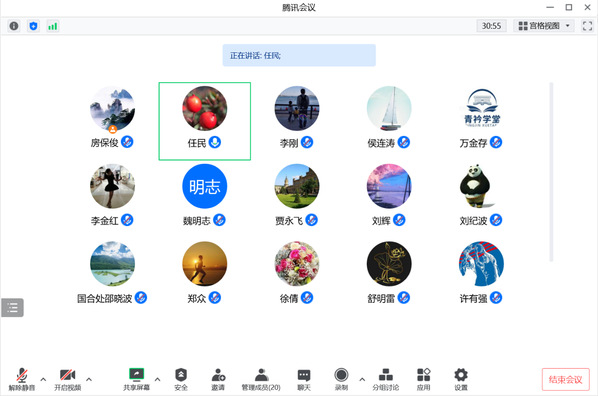The image size is (598, 396).
Task: Turn on camera via 开启视频
Action: [68, 379]
